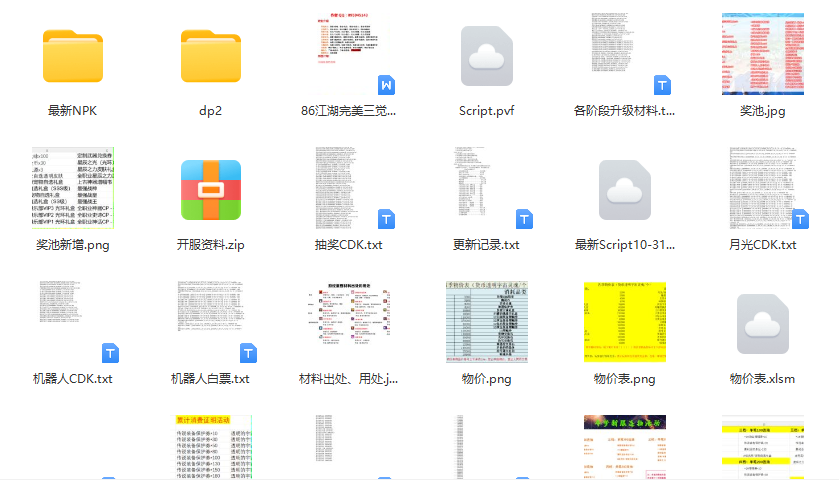Select the 最新Script10-31 cloud file icon
This screenshot has width=839, height=490.
[x=625, y=190]
